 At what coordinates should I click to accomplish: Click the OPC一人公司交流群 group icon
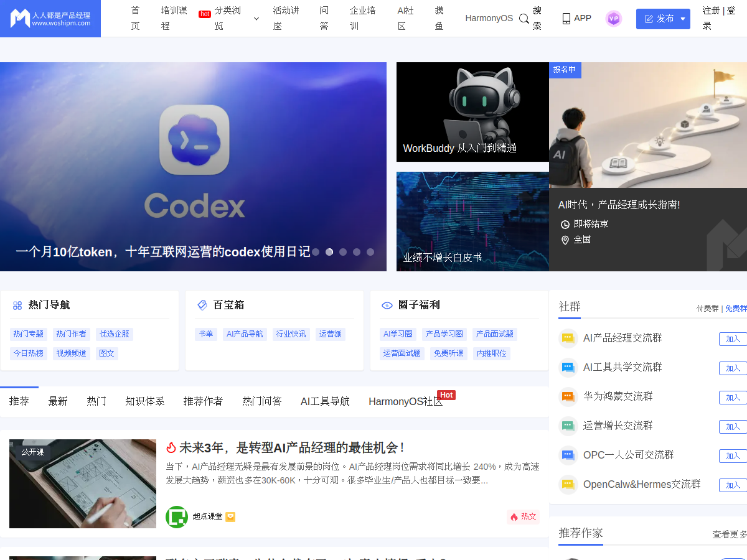(x=568, y=455)
